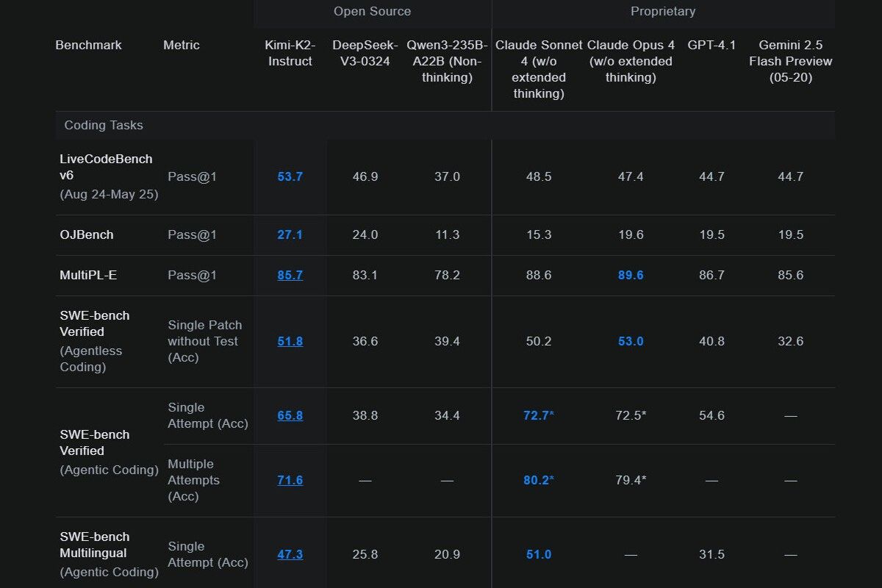Open the Kimi-K2 OJBench 27.1 score link
The width and height of the screenshot is (882, 588).
(x=290, y=235)
